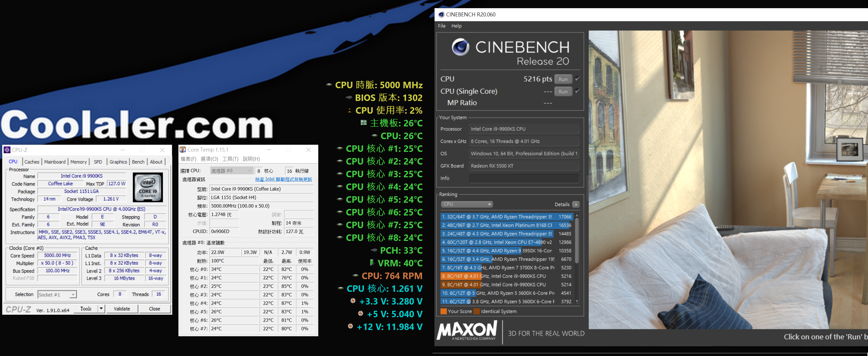Switch to the Caches tab in CPU-Z

click(32, 162)
